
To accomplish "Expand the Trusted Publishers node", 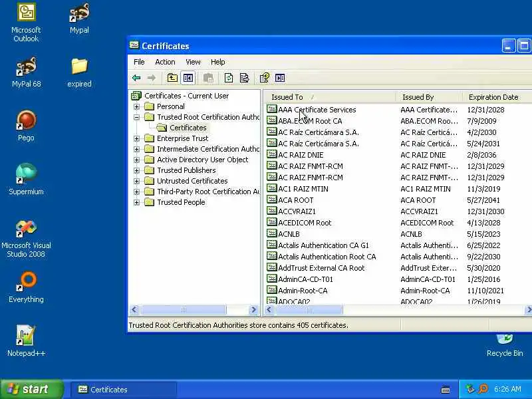I will click(136, 171).
